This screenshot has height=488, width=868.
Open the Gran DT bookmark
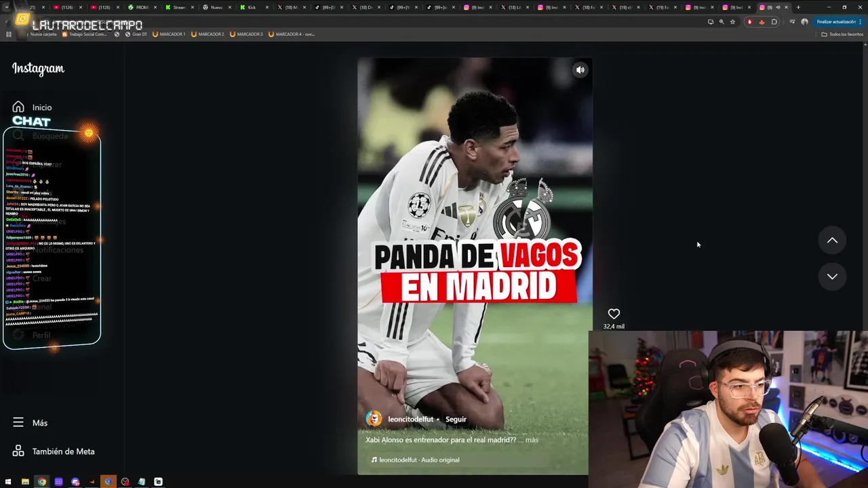[136, 34]
